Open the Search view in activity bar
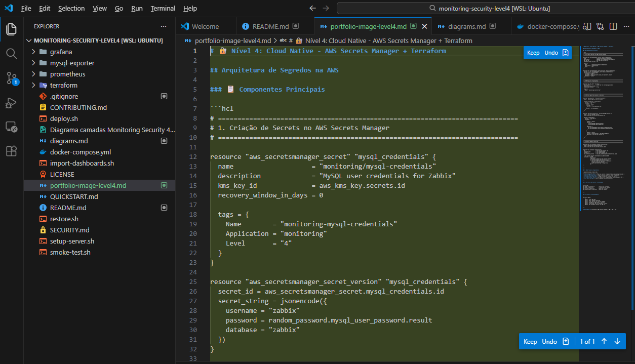The height and width of the screenshot is (364, 635). tap(11, 54)
